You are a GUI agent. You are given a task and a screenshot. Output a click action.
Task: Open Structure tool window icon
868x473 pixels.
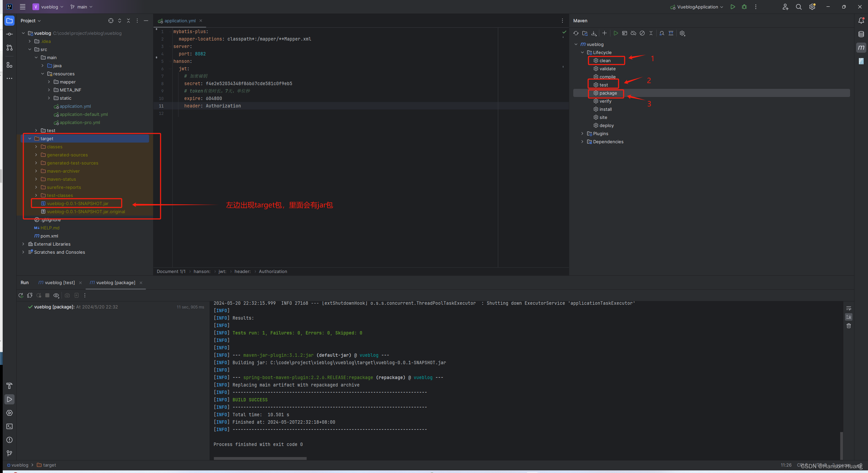click(9, 65)
